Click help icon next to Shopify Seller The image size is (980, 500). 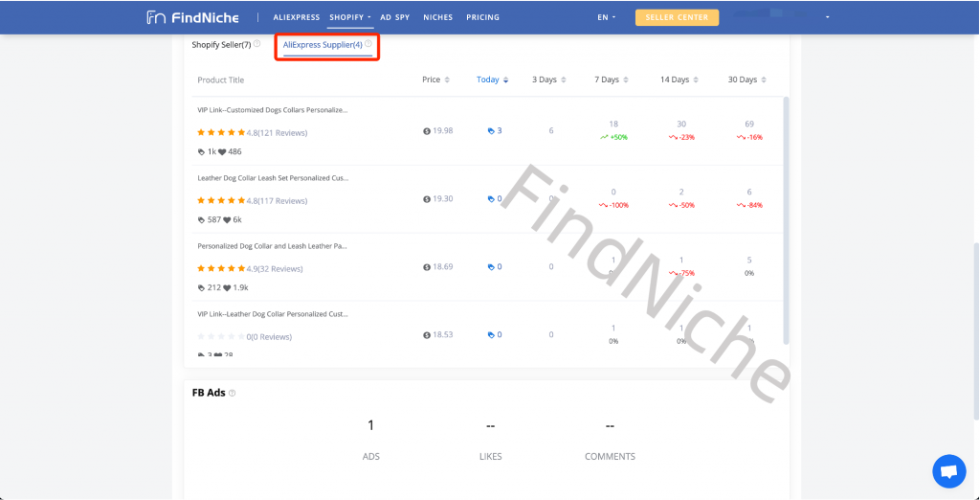click(x=256, y=44)
